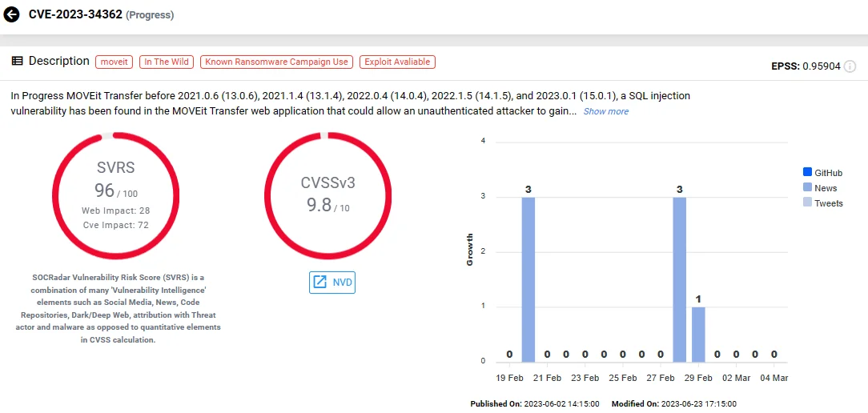Open the NVD external link button
This screenshot has width=868, height=413.
pyautogui.click(x=332, y=283)
